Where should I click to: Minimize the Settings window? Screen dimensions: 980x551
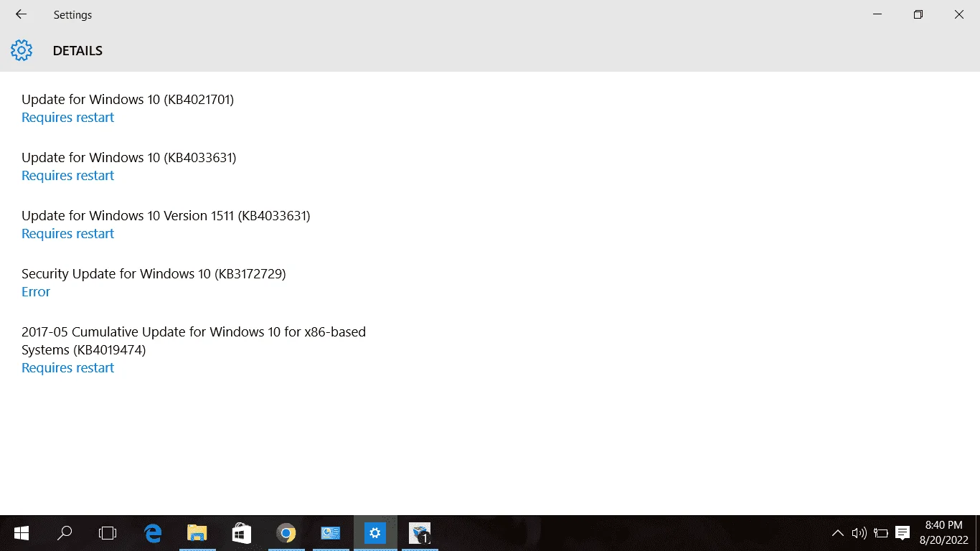coord(877,14)
